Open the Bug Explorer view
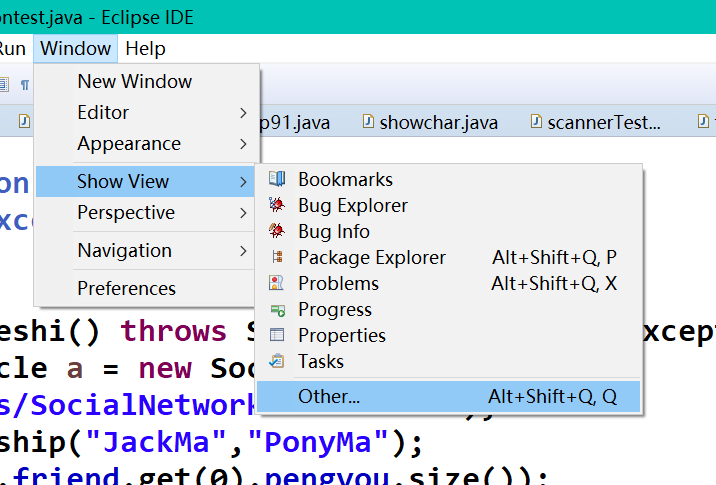 [449, 206]
